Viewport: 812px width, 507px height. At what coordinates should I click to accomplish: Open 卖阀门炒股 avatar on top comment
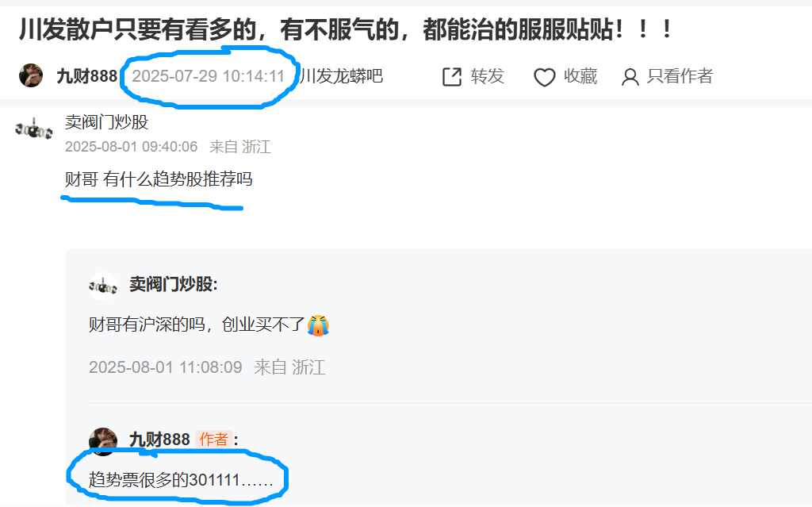point(33,129)
